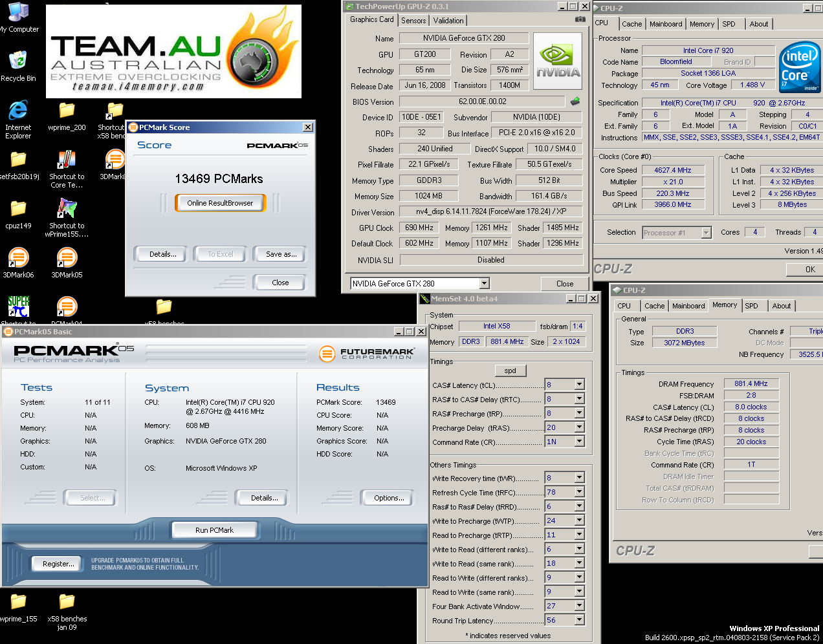Expand the CAS# Latency (tCL) dropdown
The width and height of the screenshot is (823, 644).
[x=579, y=385]
